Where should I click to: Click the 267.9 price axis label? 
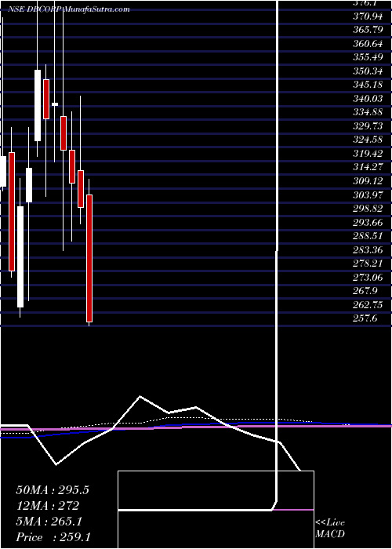click(365, 291)
